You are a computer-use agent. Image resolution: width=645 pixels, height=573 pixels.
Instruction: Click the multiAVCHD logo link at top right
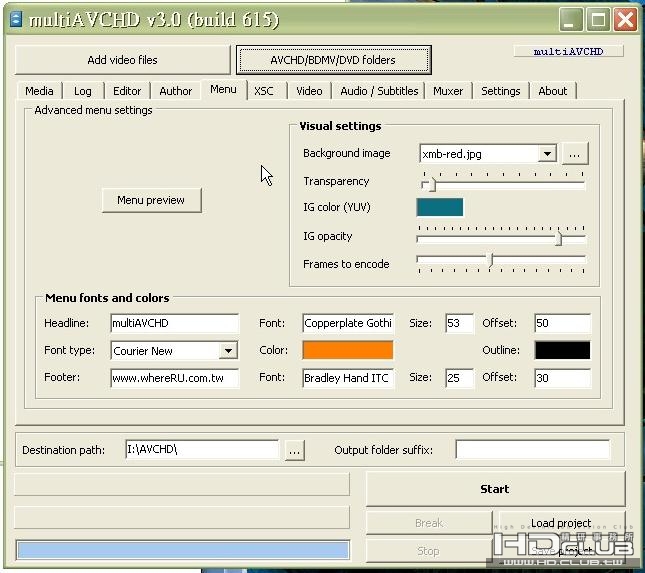coord(568,51)
